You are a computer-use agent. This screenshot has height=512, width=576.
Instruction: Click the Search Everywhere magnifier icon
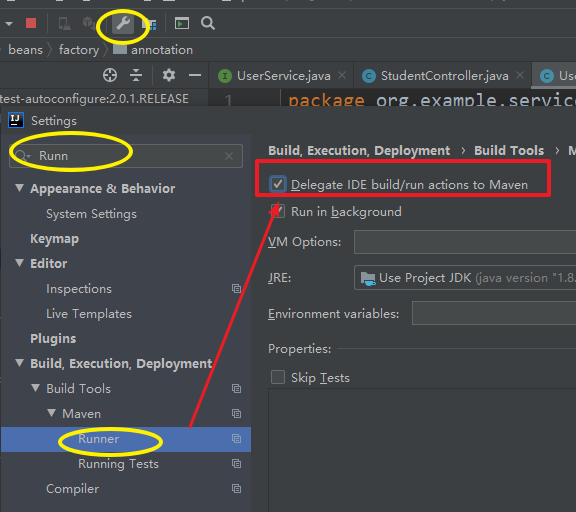[208, 24]
